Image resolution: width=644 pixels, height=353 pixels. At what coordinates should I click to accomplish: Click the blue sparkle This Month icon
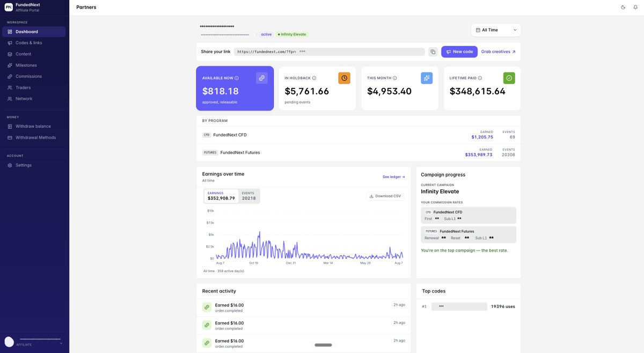[427, 78]
